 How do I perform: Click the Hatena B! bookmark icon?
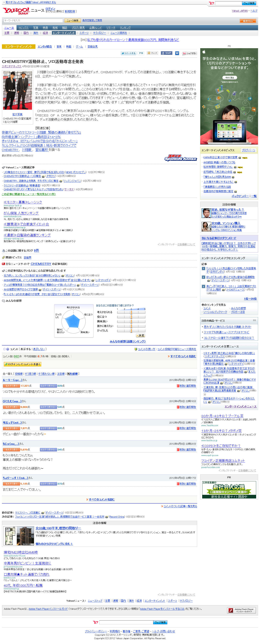click(x=177, y=53)
